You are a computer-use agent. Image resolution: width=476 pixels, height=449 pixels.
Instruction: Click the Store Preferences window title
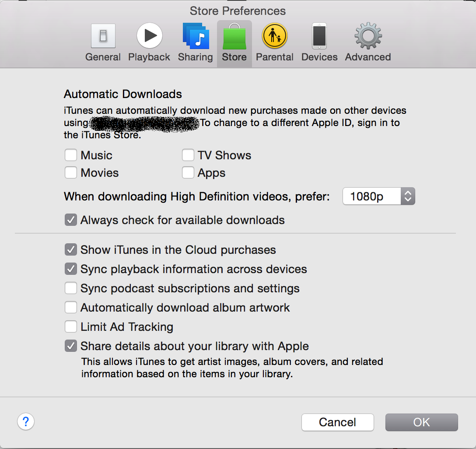[238, 11]
